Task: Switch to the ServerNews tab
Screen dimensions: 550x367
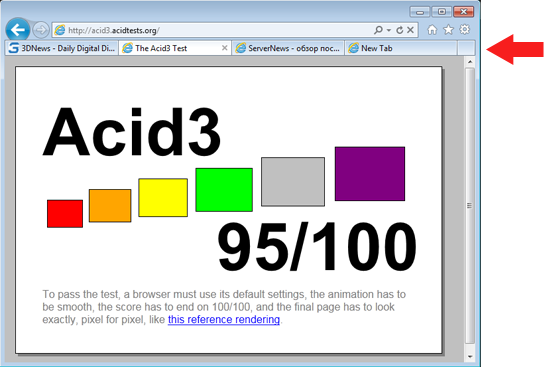Action: click(x=288, y=48)
